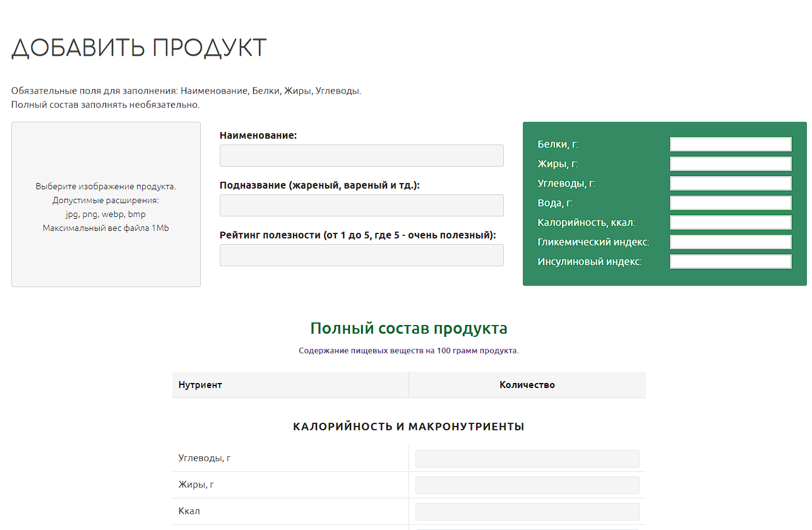Click the Подназвание input field
The width and height of the screenshot is (812, 530).
361,206
